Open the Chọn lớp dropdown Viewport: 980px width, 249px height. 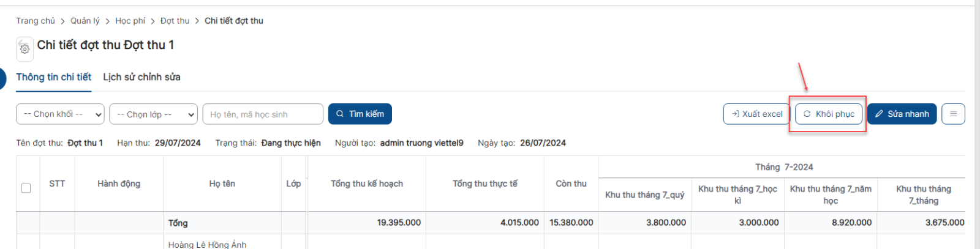pyautogui.click(x=153, y=114)
